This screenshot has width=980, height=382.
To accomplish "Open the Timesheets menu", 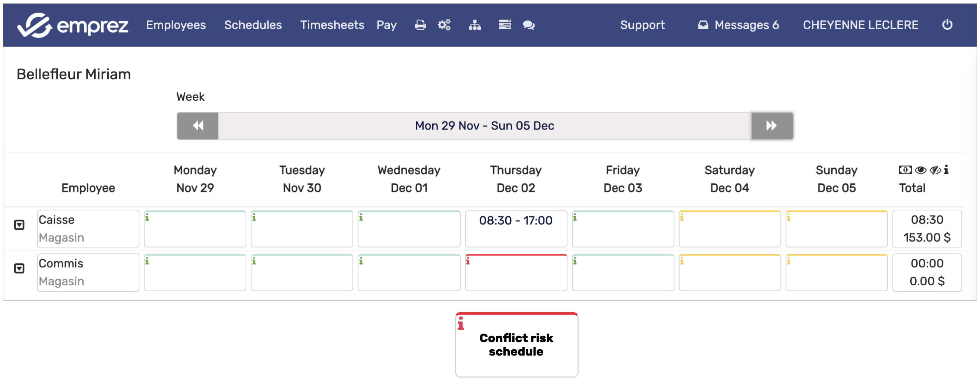I will coord(332,25).
